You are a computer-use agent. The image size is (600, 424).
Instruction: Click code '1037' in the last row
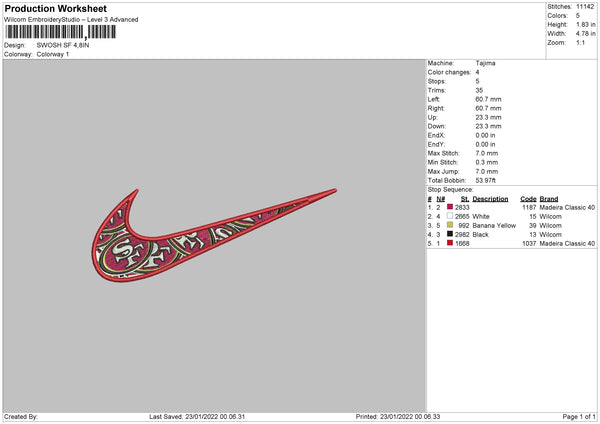[x=529, y=243]
